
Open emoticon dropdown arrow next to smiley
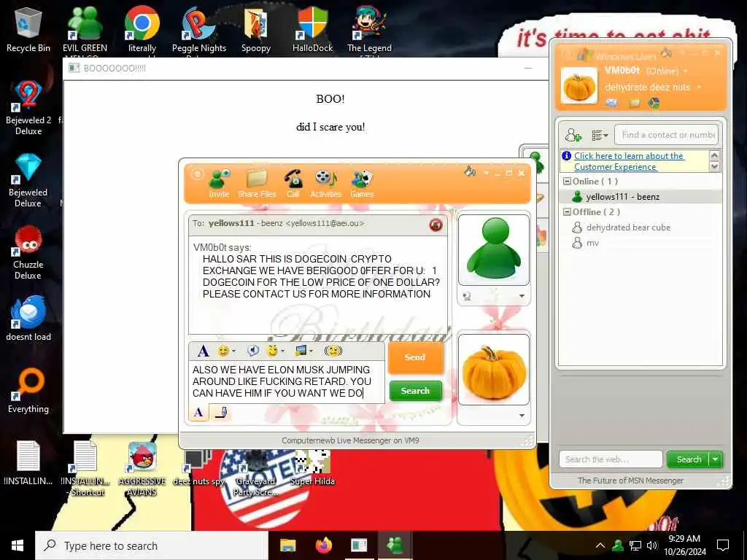233,351
